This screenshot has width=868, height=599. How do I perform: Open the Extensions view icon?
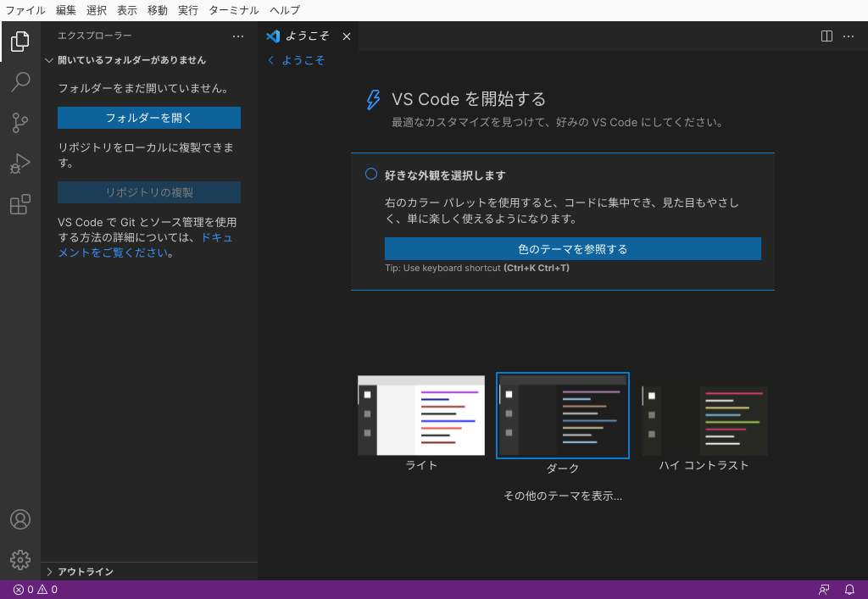[20, 204]
